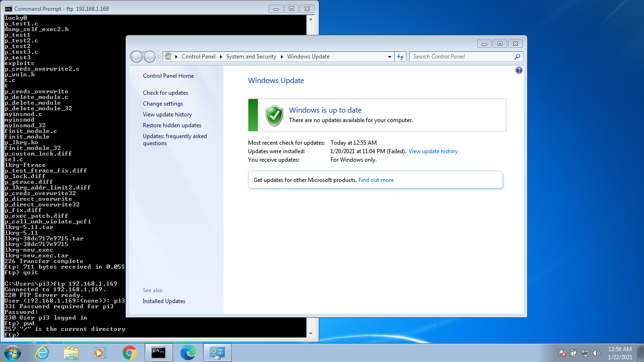Launch Internet Explorer from the taskbar
The width and height of the screenshot is (644, 362).
tap(42, 353)
